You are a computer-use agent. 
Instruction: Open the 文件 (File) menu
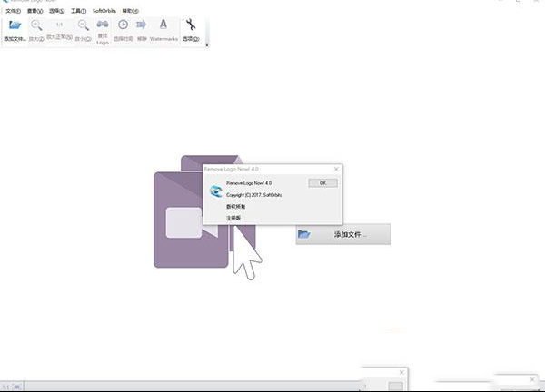point(12,11)
